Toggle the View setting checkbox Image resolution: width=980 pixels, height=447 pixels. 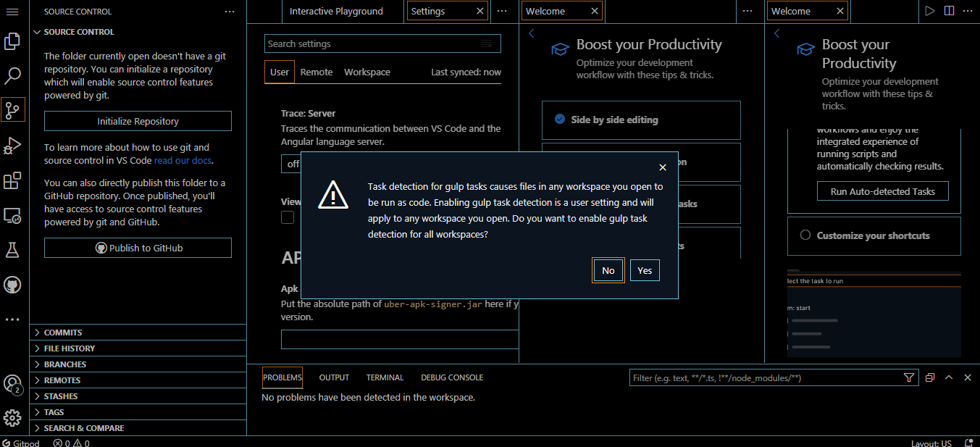[288, 217]
